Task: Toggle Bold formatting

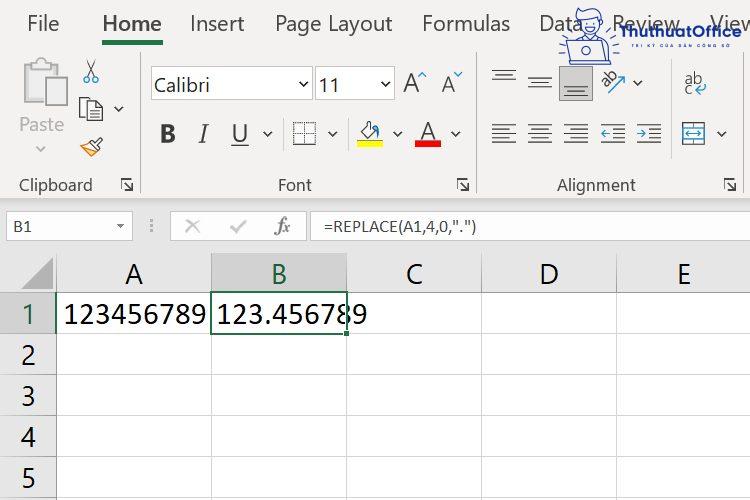Action: pos(168,133)
